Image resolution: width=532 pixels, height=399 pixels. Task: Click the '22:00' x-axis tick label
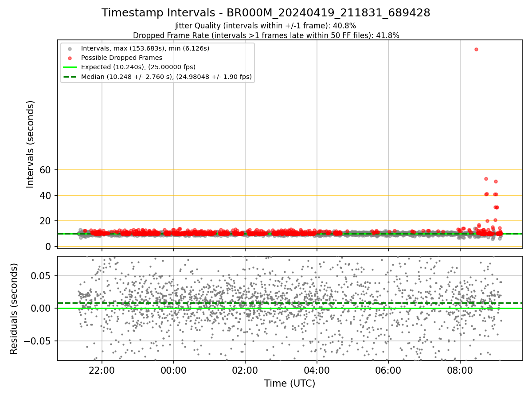(102, 370)
